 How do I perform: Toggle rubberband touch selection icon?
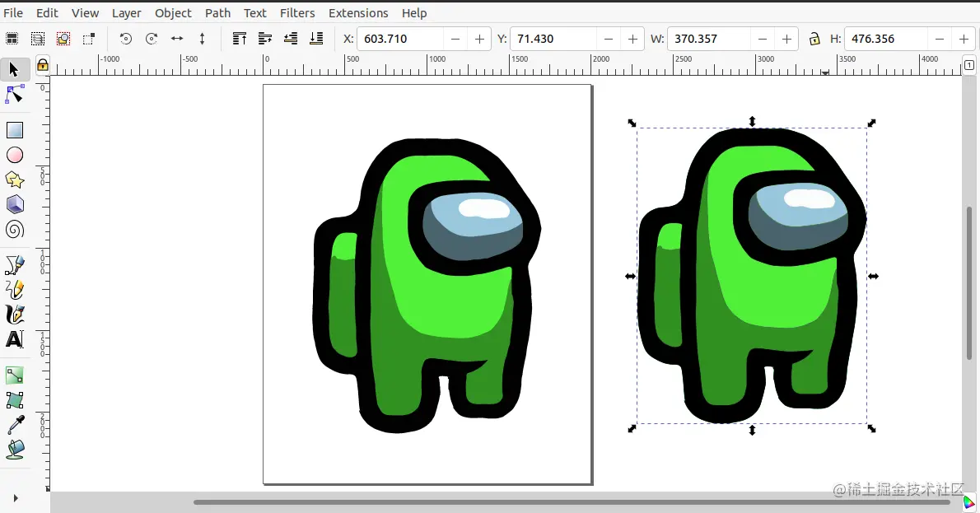(89, 39)
